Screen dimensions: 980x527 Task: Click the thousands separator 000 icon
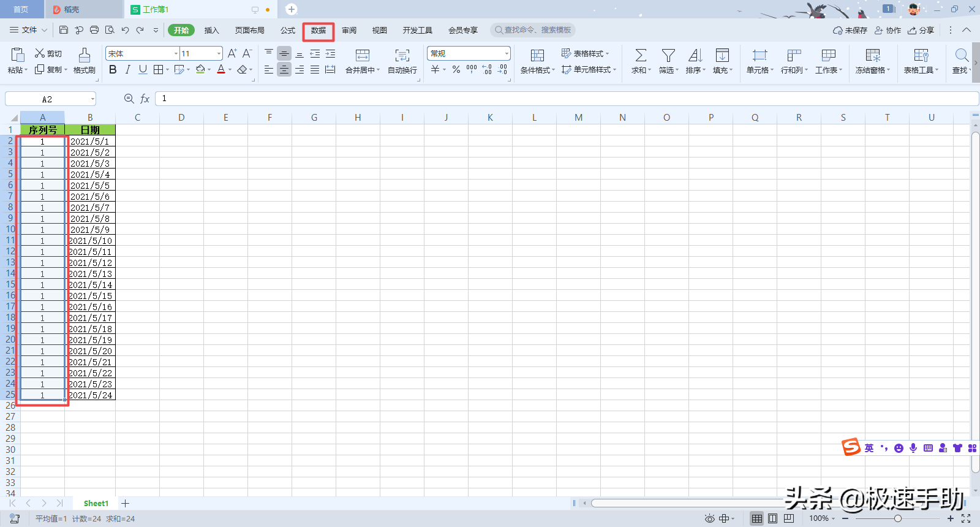click(x=472, y=69)
